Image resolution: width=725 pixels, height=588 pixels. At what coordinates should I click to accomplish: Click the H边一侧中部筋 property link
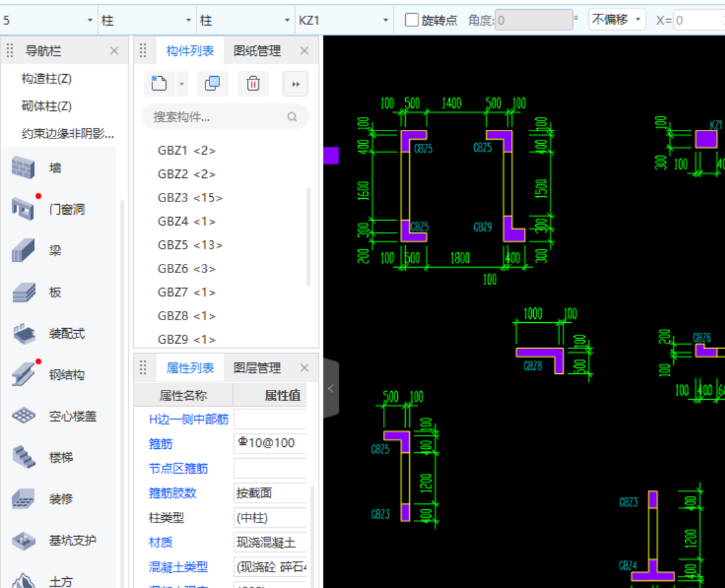click(188, 419)
